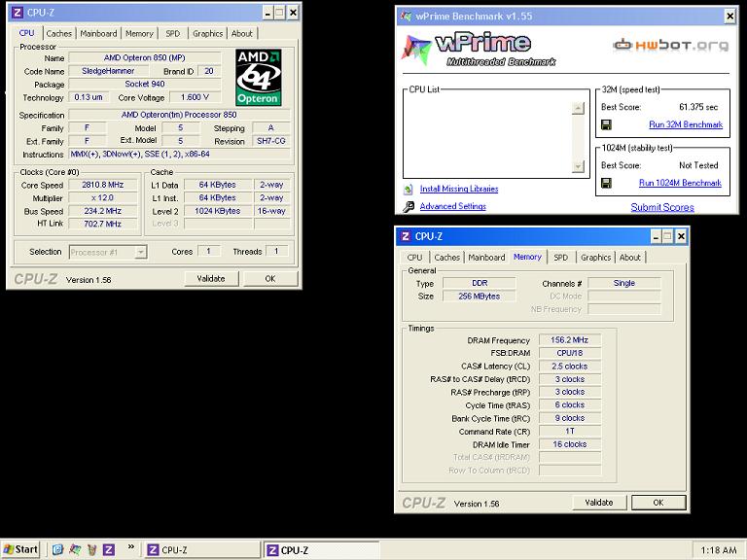Click the SledgeHammer code name value
This screenshot has height=560, width=747.
(x=108, y=71)
